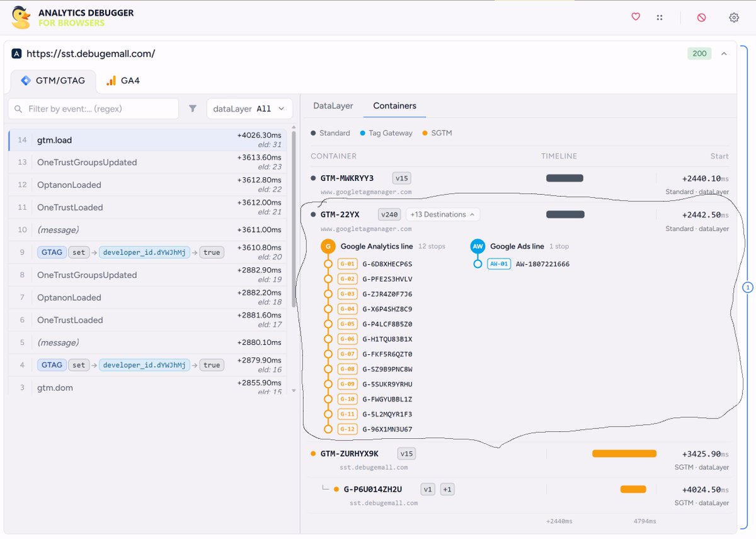This screenshot has height=539, width=756.
Task: Click the v1 badge of G-P6U014ZH2U
Action: (428, 489)
